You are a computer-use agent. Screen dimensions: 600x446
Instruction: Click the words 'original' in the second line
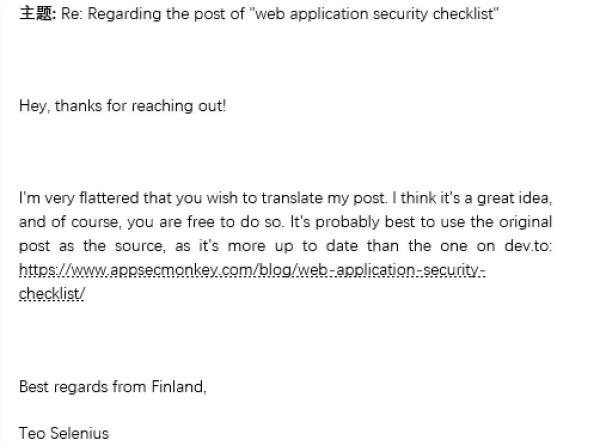point(525,222)
